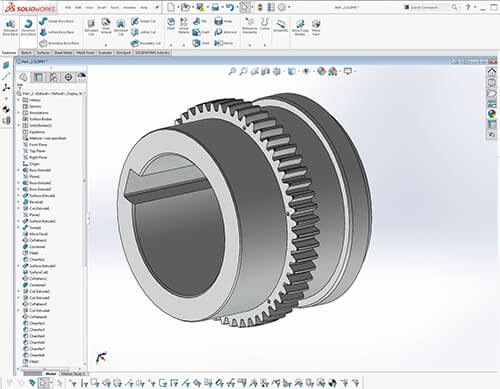
Task: Select Lofted Cut tool
Action: pos(143,32)
